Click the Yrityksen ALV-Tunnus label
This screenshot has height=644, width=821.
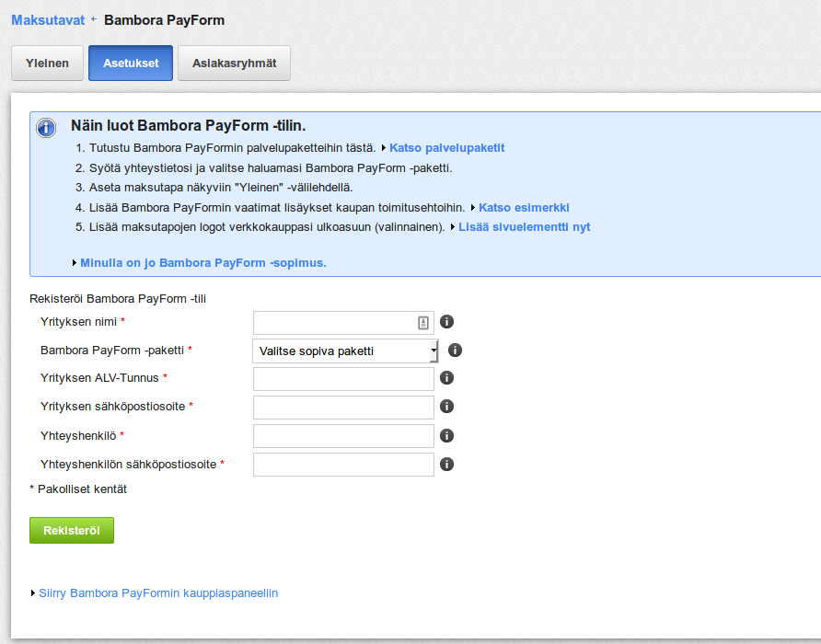[99, 378]
